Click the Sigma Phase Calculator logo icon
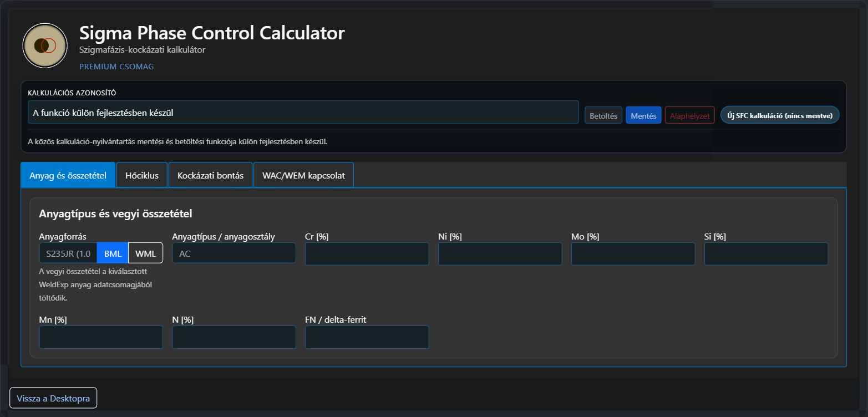This screenshot has height=417, width=868. click(x=45, y=45)
